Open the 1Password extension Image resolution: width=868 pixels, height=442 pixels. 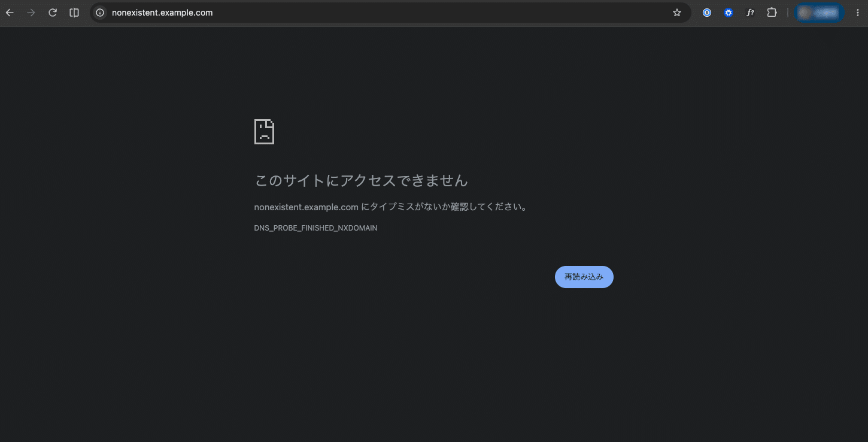[707, 13]
